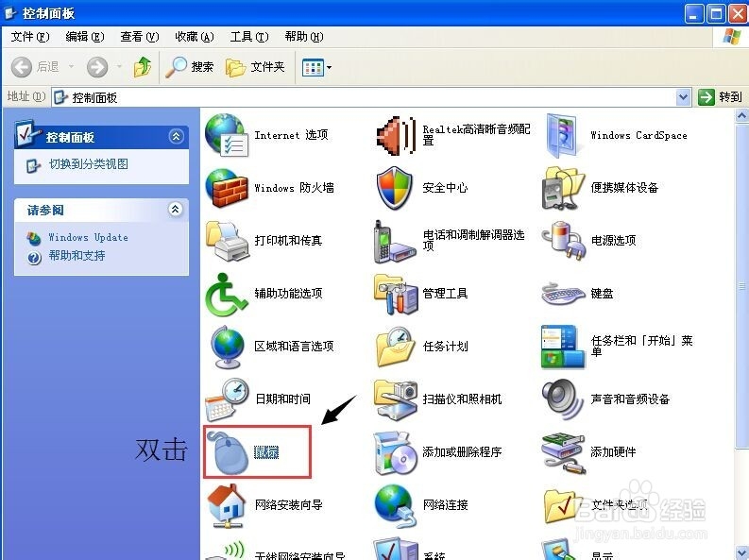Open the 收藏(A) menu
The height and width of the screenshot is (560, 749).
click(195, 37)
